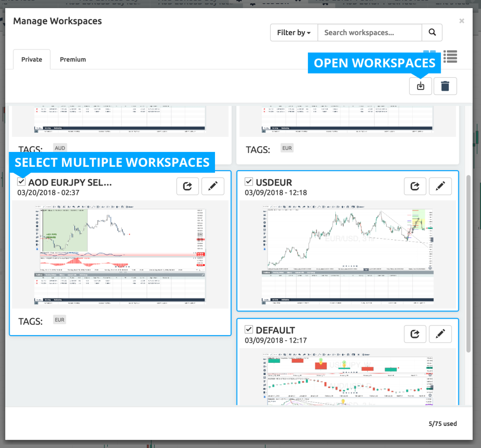Switch to the Premium tab
481x448 pixels.
pyautogui.click(x=73, y=60)
